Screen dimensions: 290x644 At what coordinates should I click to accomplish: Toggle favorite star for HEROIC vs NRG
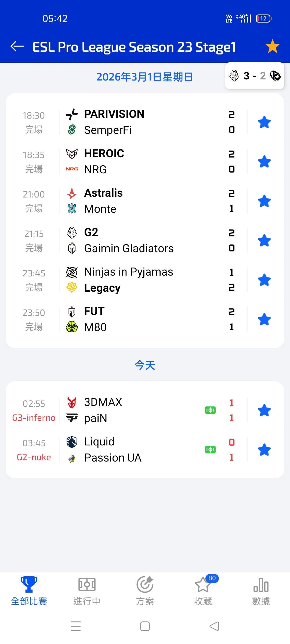point(264,162)
